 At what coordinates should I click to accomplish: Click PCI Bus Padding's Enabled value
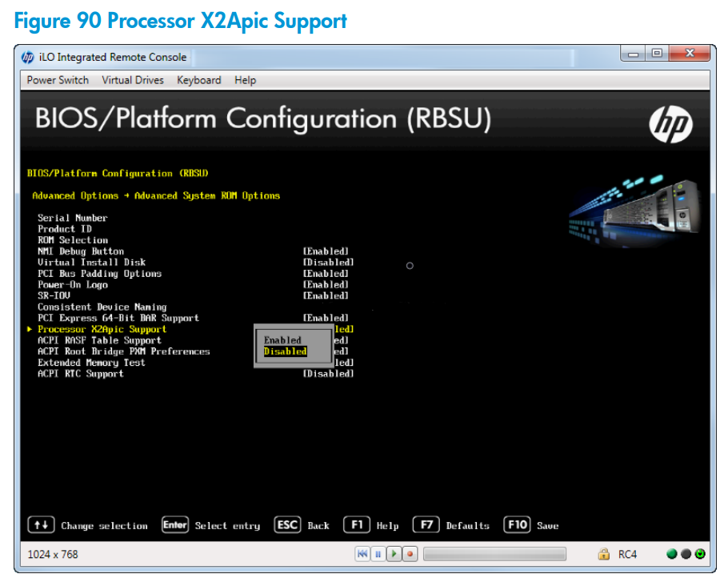click(x=326, y=273)
